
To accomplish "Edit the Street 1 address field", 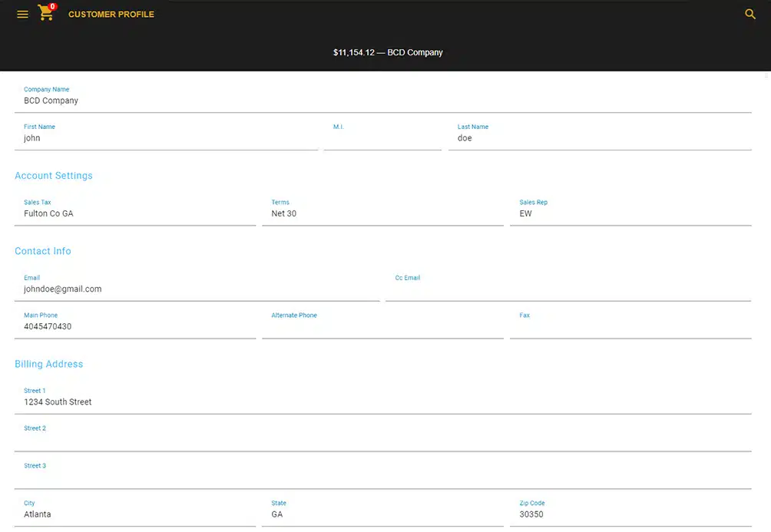I will tap(382, 402).
